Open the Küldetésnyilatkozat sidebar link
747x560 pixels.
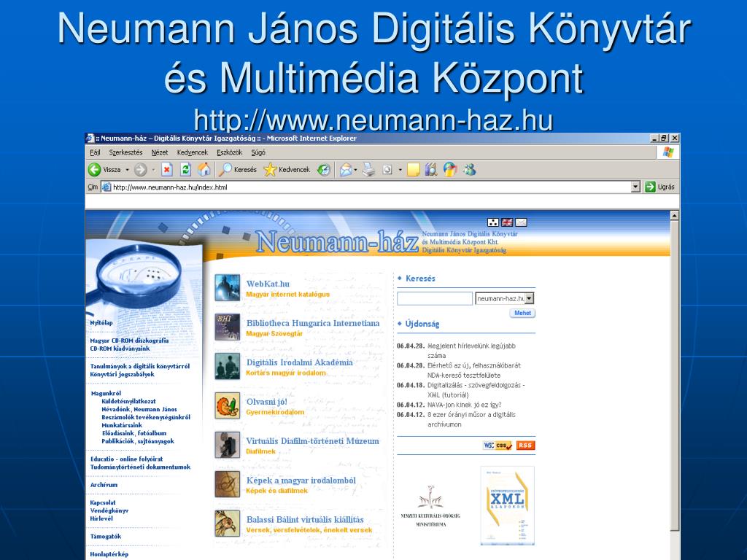128,402
